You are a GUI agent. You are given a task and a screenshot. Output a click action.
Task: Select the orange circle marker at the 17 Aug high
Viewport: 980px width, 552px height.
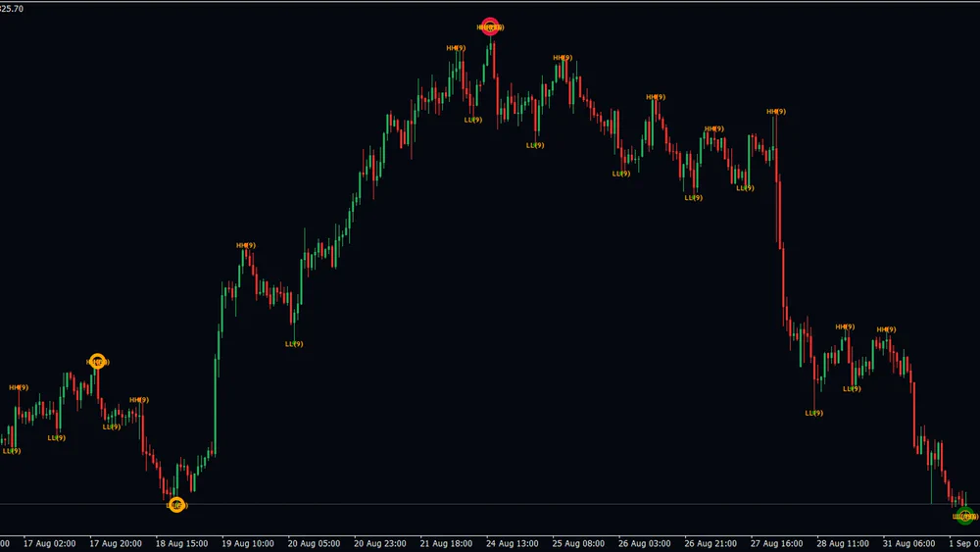click(97, 362)
